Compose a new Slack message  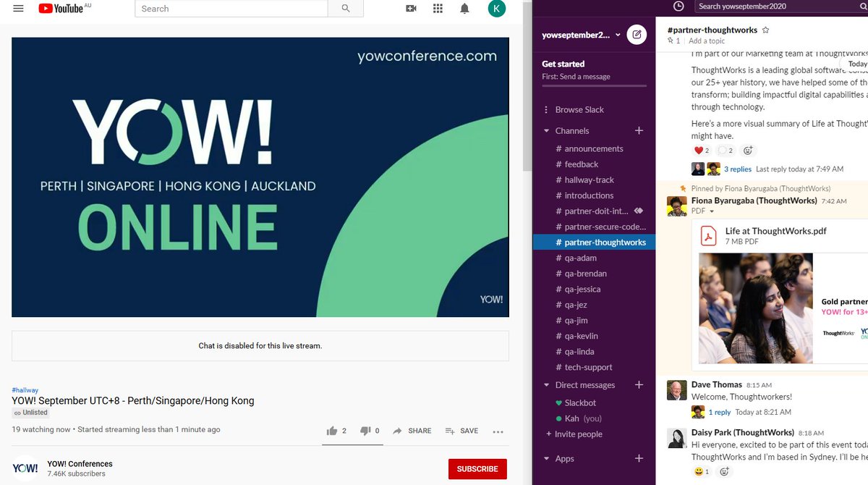click(637, 35)
